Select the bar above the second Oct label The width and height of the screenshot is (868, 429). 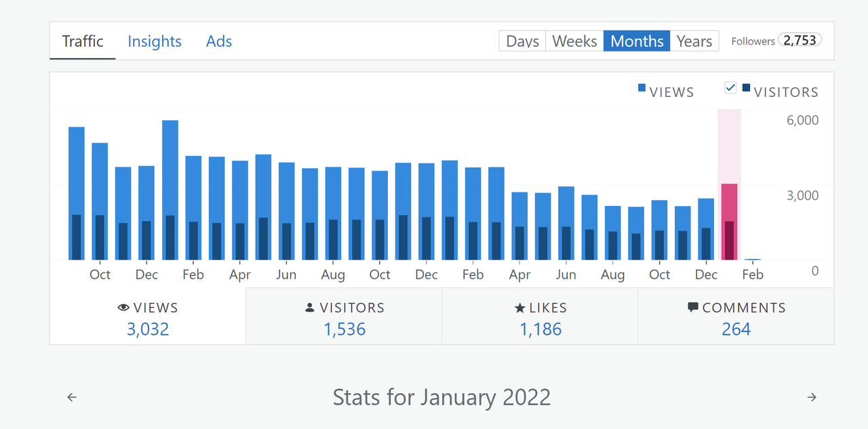(x=380, y=215)
